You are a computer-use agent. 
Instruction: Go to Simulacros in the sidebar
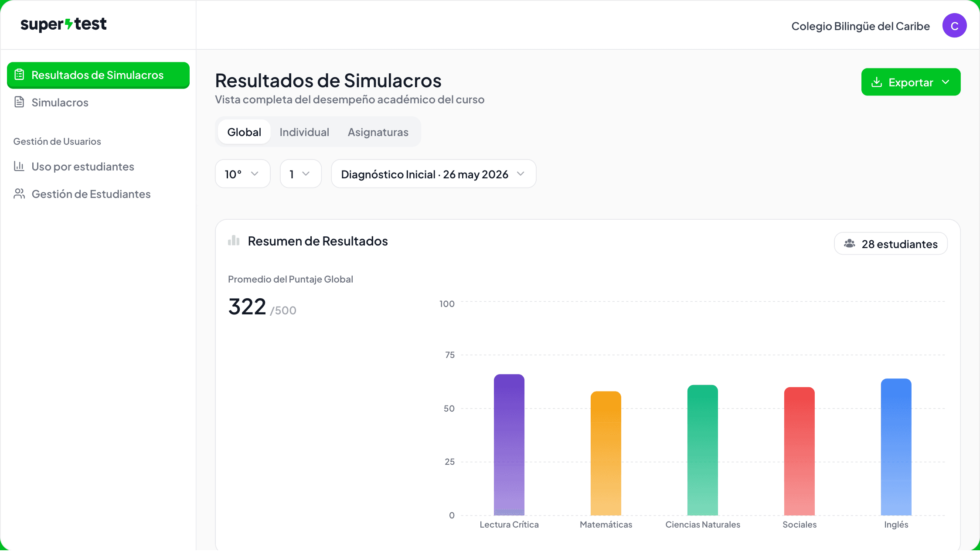[98, 102]
